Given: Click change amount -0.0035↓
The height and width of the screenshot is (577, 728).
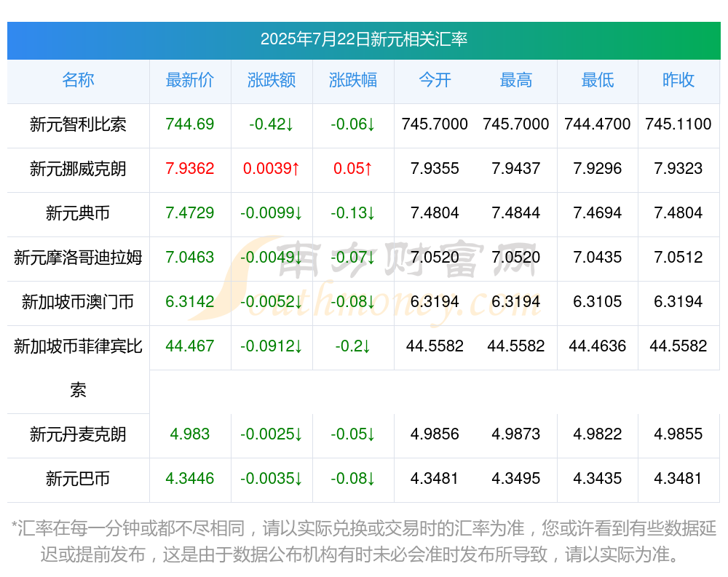Looking at the screenshot, I should pos(272,478).
